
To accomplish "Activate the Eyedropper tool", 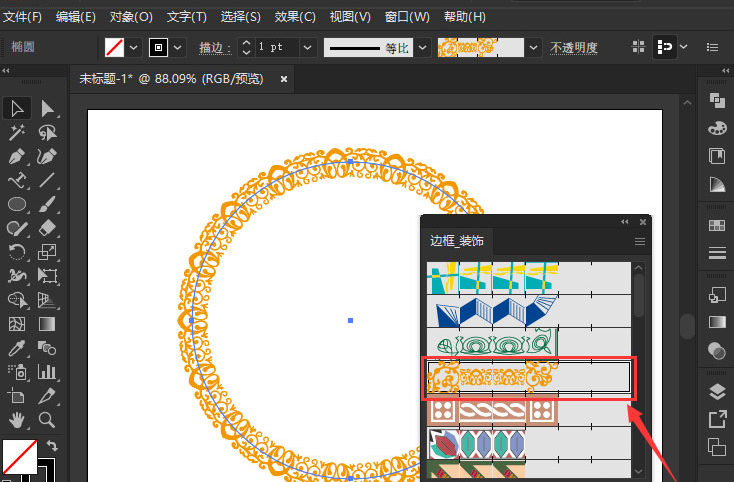I will click(x=17, y=348).
